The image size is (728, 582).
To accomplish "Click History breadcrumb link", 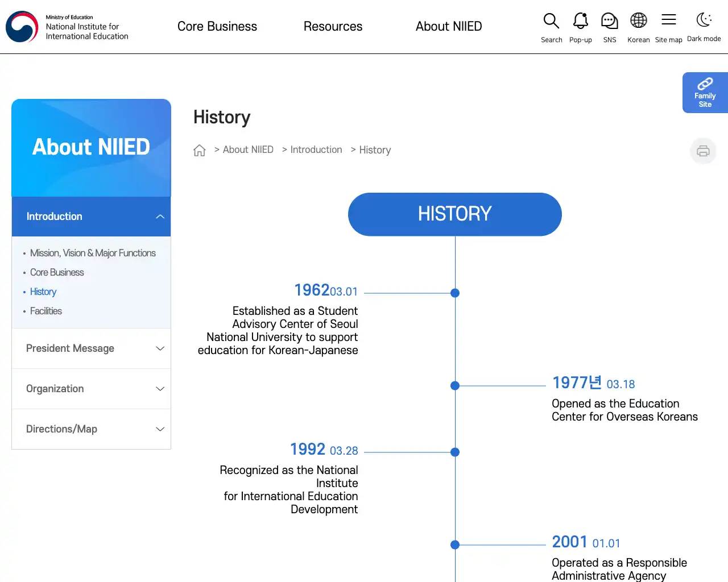I will (375, 150).
